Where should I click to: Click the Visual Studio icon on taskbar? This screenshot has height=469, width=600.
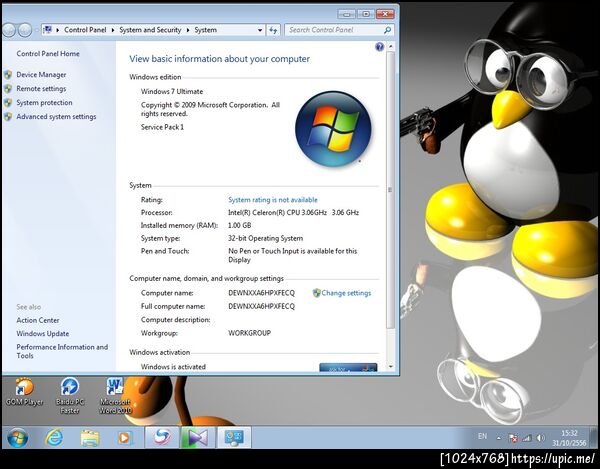(198, 437)
